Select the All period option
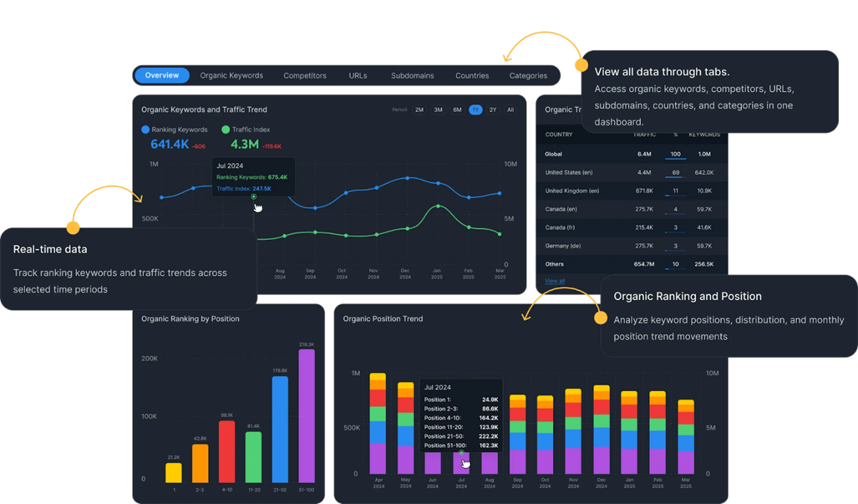 point(510,110)
